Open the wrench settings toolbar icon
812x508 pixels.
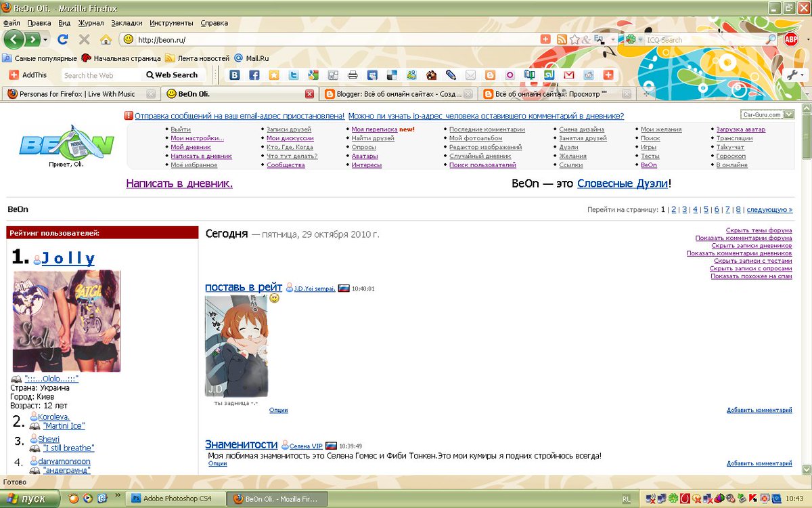click(792, 75)
